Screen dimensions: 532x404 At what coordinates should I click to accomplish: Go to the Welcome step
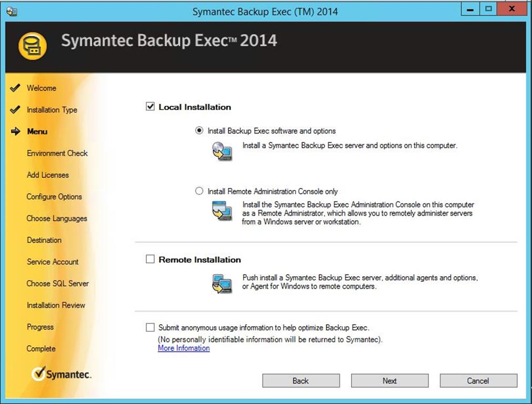point(42,88)
